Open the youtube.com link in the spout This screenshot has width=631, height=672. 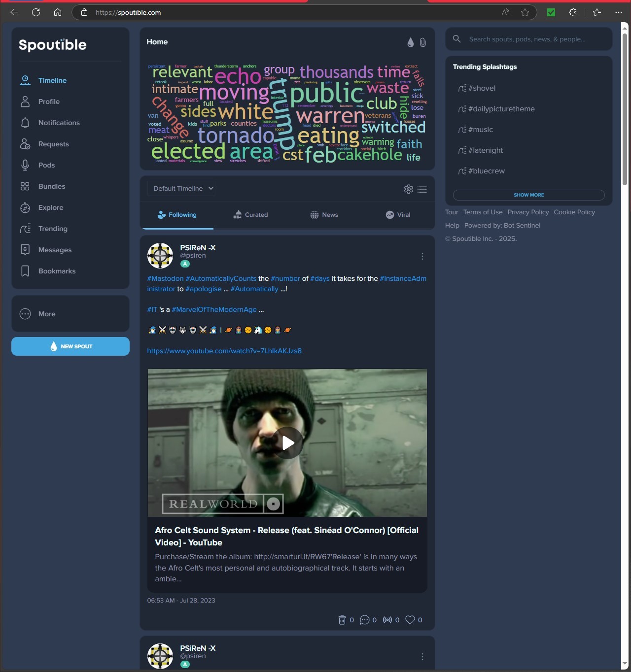tap(224, 351)
